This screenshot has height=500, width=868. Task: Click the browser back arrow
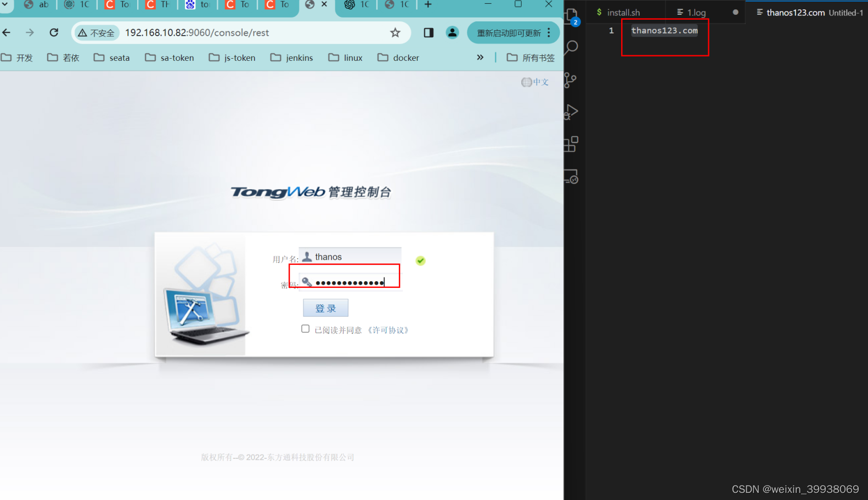coord(7,33)
